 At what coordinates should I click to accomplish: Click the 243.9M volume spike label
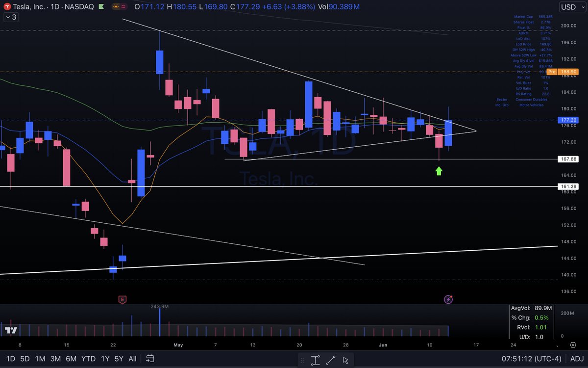click(160, 307)
